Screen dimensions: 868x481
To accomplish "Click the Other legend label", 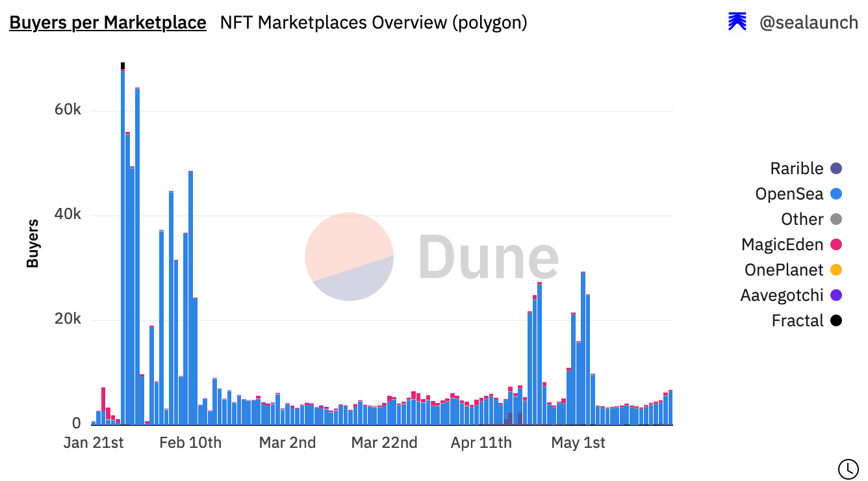I will (x=802, y=219).
